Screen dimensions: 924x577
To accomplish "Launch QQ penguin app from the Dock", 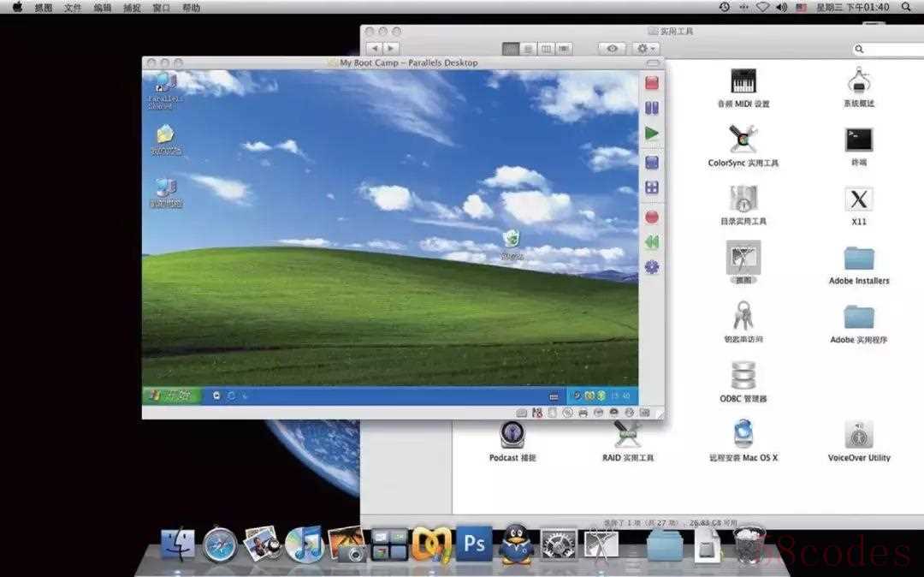I will pos(516,544).
